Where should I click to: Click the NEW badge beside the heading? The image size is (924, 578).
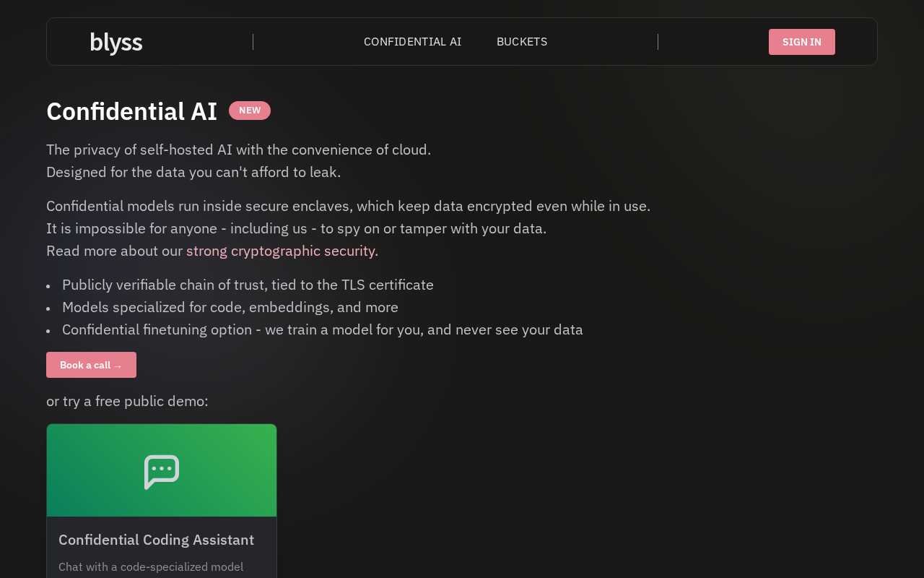(250, 111)
